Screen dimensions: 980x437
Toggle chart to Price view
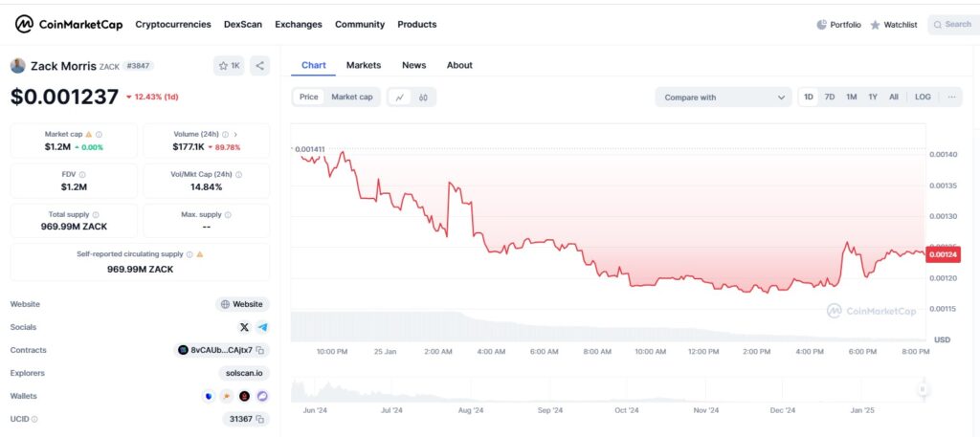308,97
